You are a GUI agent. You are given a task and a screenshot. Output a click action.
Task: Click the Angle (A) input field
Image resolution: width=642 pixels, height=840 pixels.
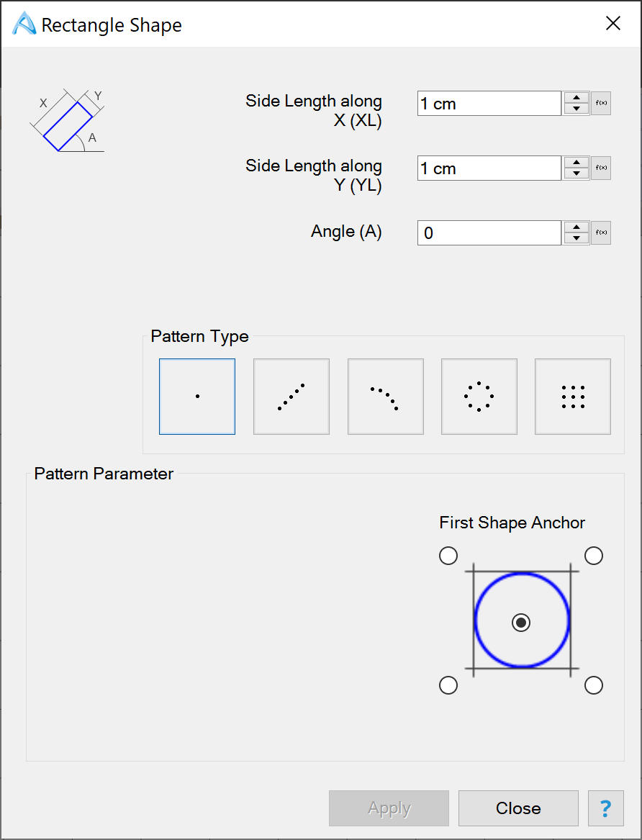[489, 233]
